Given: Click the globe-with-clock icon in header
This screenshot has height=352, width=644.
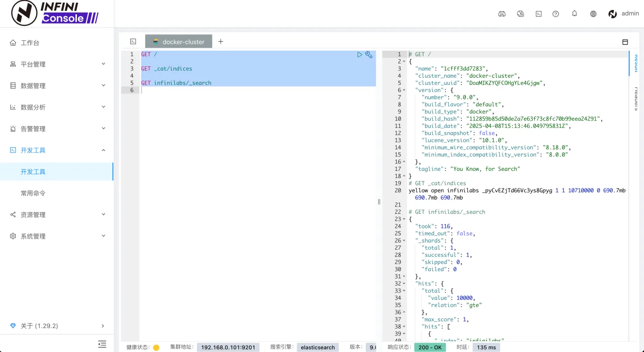Looking at the screenshot, I should point(520,14).
